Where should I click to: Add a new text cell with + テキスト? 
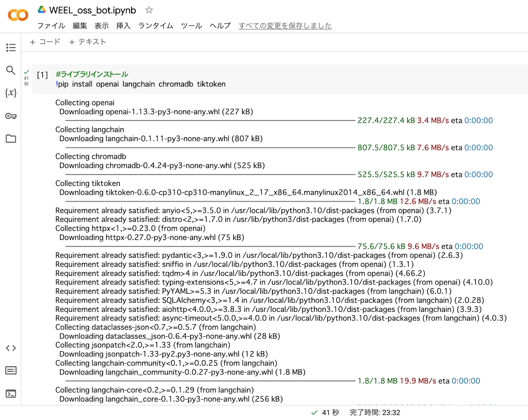pos(87,42)
